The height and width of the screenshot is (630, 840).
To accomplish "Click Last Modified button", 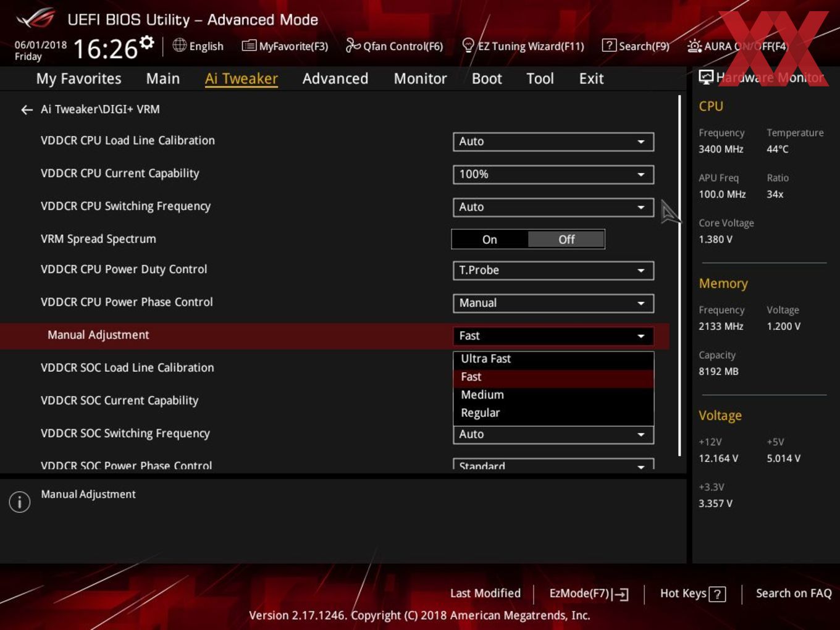I will (485, 593).
